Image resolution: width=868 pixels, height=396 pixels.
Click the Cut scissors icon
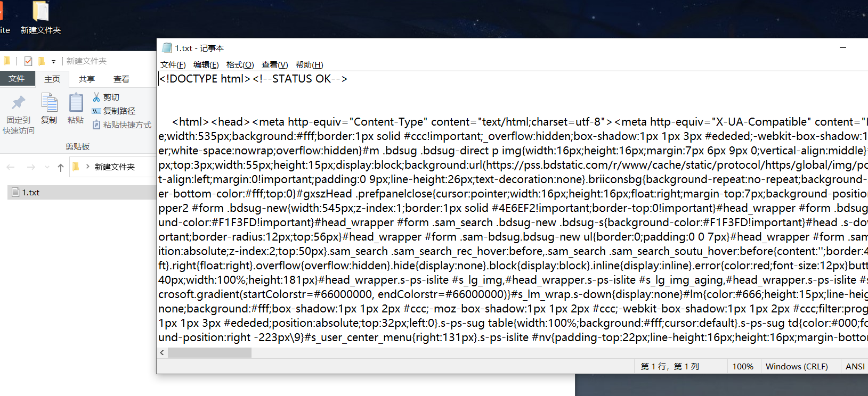pos(96,97)
